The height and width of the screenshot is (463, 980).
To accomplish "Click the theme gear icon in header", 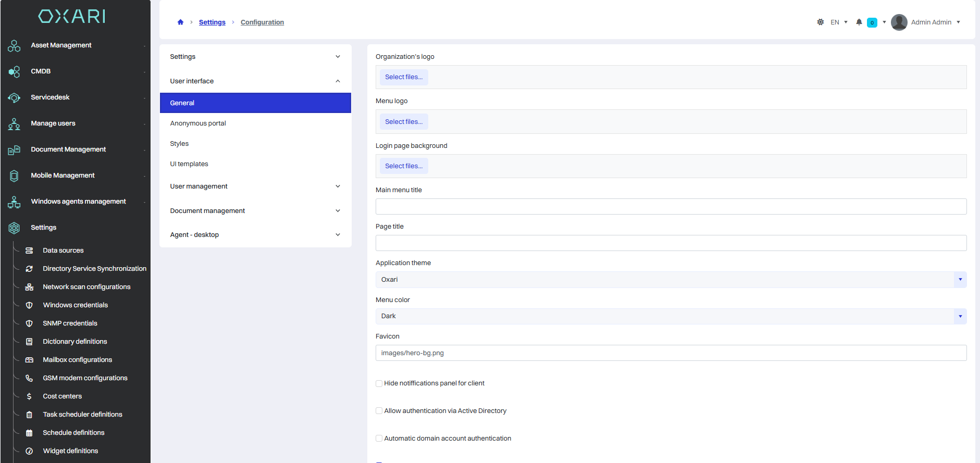I will [821, 22].
